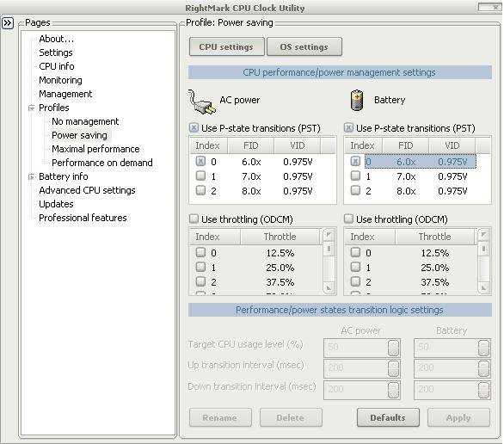Check Battery P-state index 1
The height and width of the screenshot is (444, 504).
click(x=355, y=176)
